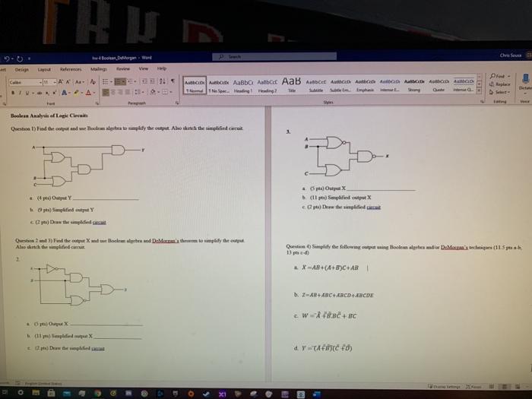The image size is (532, 399).
Task: Click the Shading paint bucket icon
Action: [153, 92]
